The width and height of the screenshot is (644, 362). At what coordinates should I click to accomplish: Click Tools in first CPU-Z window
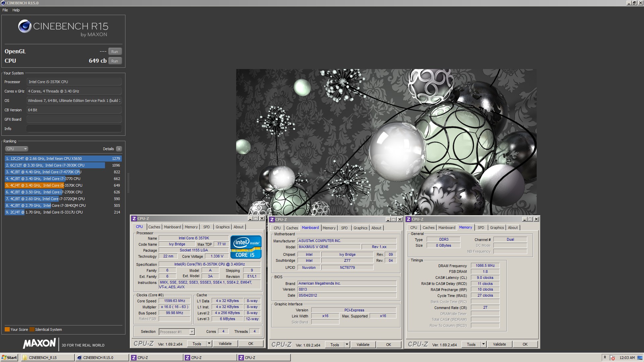click(197, 344)
